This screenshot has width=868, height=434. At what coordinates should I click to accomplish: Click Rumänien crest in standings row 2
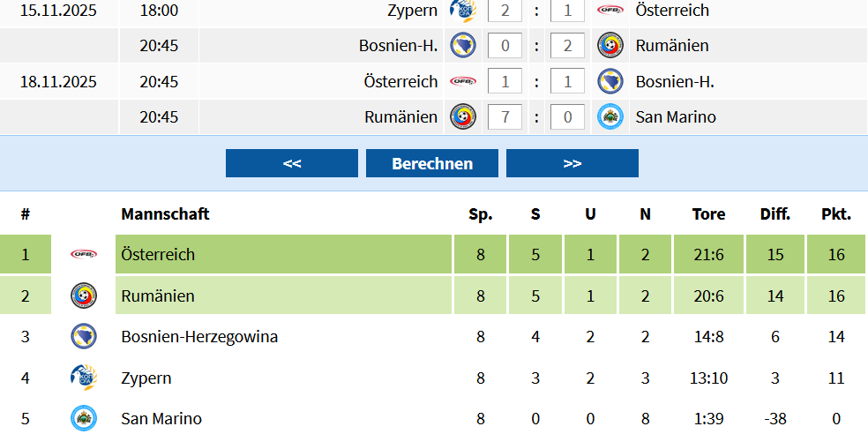[x=84, y=296]
